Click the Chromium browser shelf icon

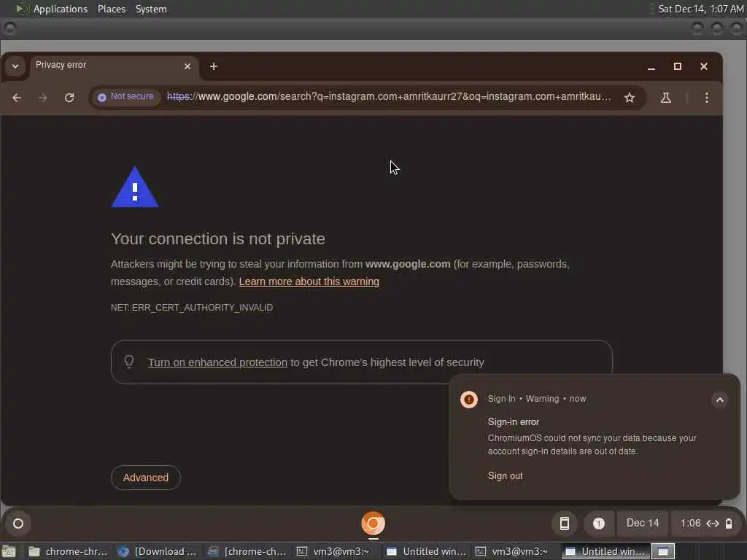pyautogui.click(x=373, y=524)
